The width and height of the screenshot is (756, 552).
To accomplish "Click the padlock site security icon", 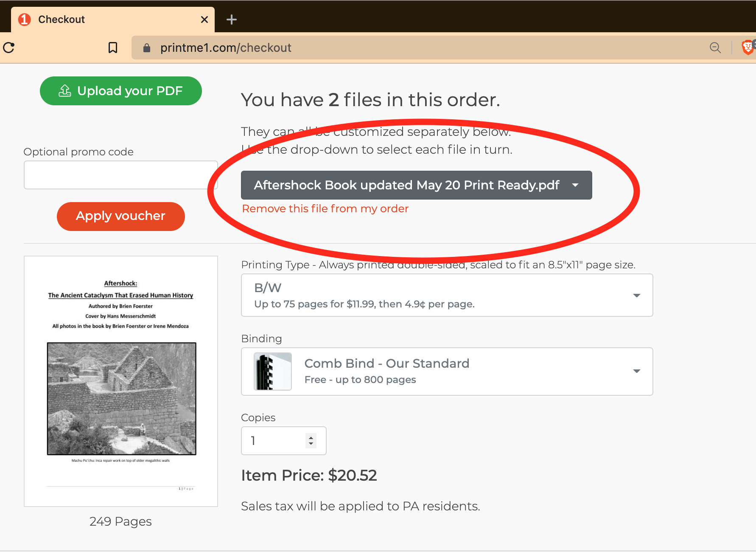I will (x=147, y=48).
